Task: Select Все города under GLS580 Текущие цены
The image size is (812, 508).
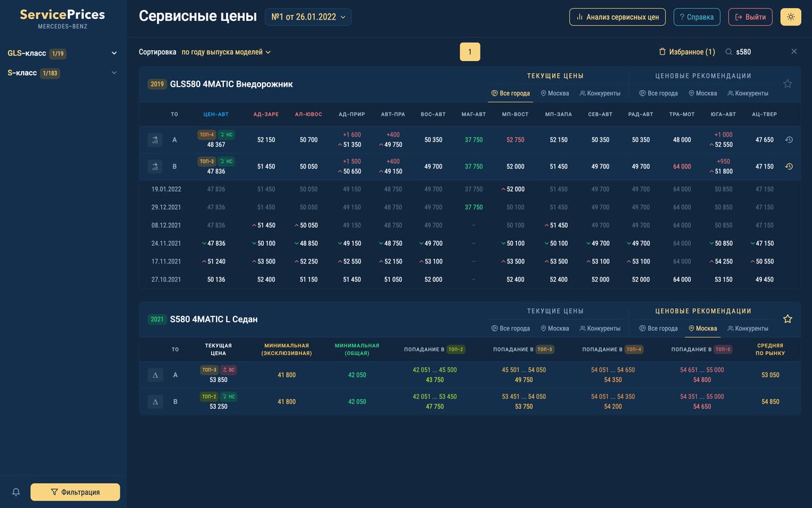Action: tap(510, 93)
